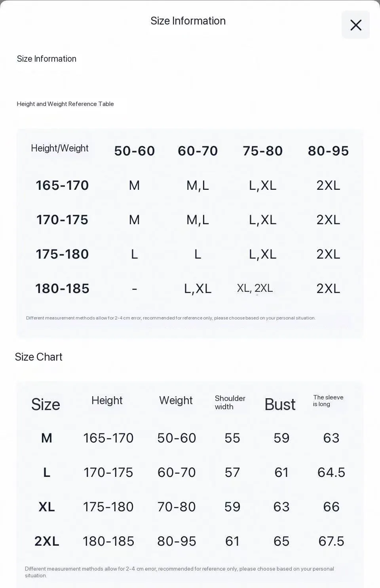
Task: Select the Bust column header
Action: pyautogui.click(x=280, y=405)
